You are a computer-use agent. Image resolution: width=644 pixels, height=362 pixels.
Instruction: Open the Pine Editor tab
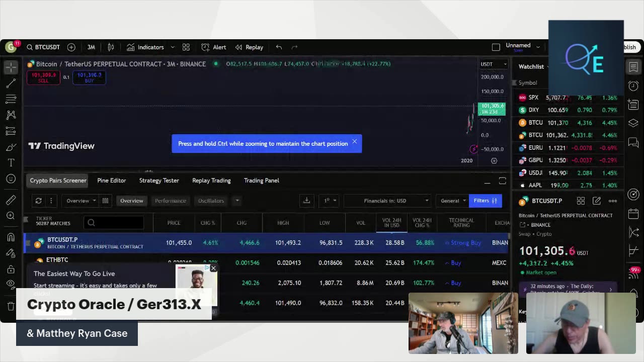coord(112,180)
